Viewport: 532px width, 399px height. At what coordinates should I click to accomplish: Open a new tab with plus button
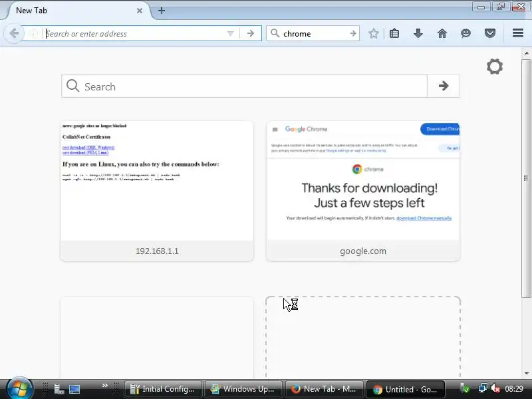click(162, 11)
